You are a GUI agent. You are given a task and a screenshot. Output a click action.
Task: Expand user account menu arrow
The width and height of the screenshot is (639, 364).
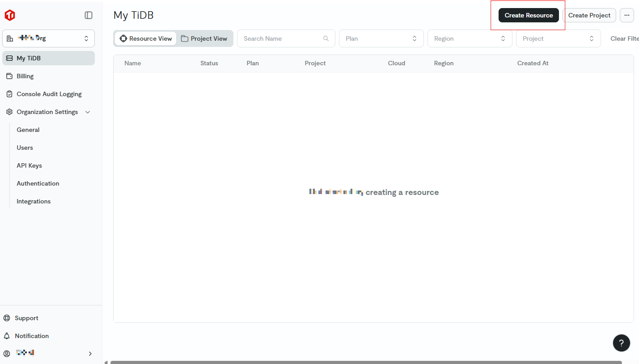pyautogui.click(x=90, y=353)
